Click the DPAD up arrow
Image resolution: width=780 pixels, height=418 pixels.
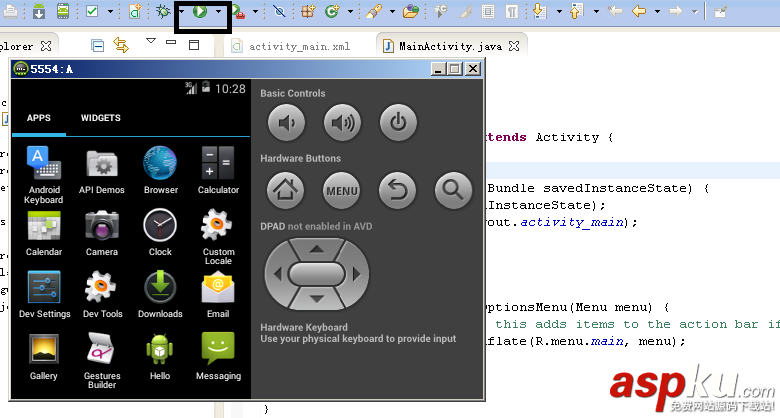tap(317, 249)
